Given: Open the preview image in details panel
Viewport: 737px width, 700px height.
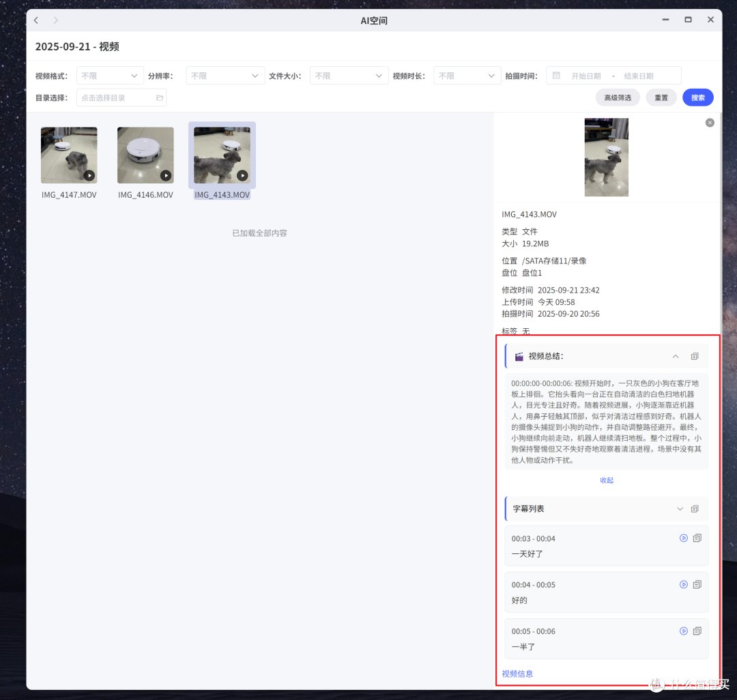Looking at the screenshot, I should (607, 158).
